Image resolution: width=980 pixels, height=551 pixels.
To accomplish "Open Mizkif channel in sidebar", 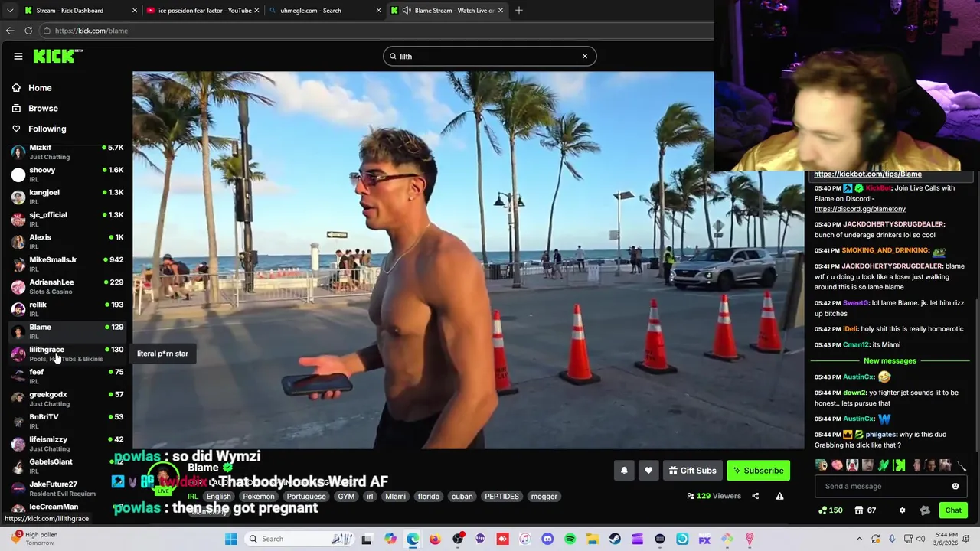I will [x=67, y=152].
